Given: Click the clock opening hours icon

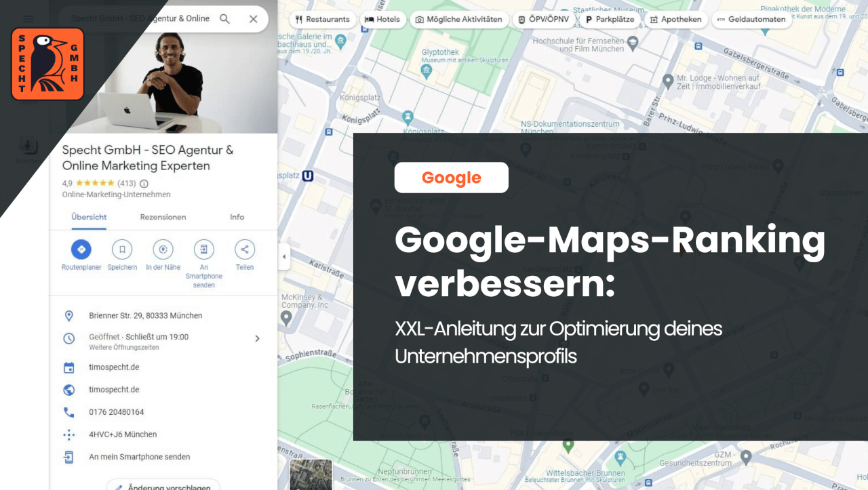Looking at the screenshot, I should pos(68,338).
